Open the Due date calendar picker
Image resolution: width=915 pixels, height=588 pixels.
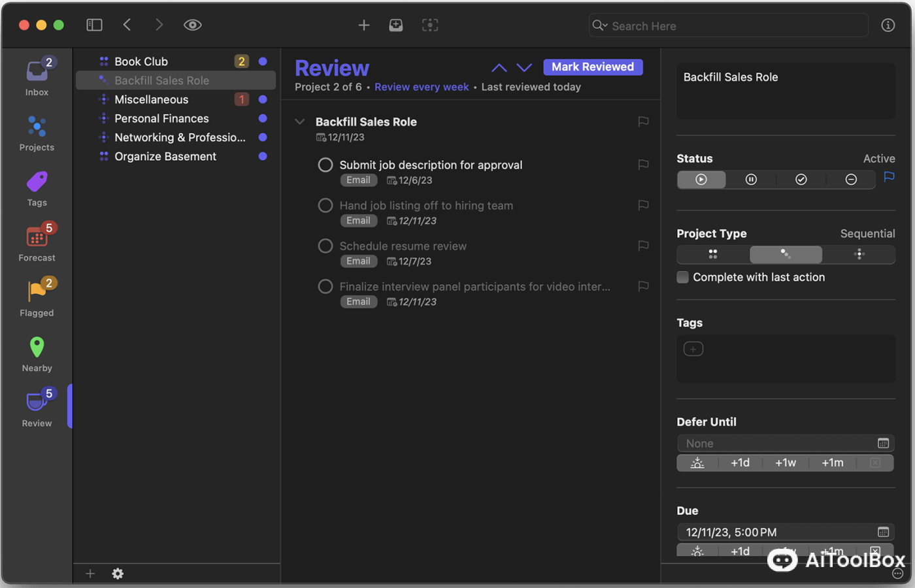(x=884, y=532)
